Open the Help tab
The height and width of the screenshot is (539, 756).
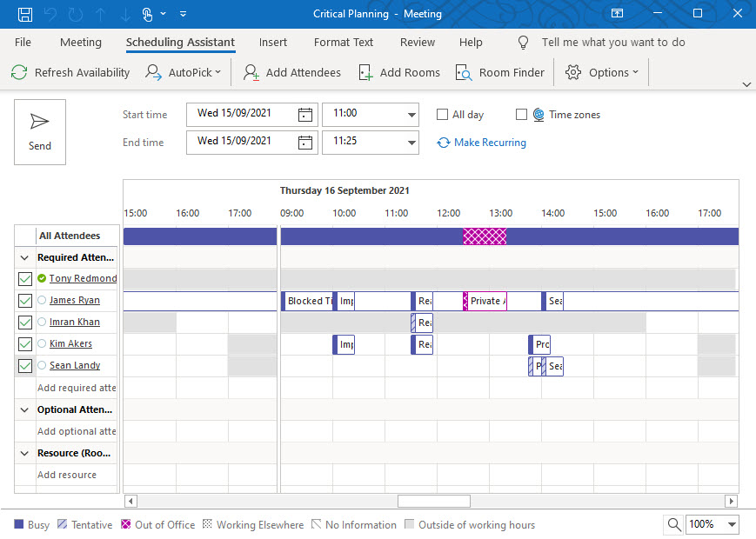coord(471,43)
